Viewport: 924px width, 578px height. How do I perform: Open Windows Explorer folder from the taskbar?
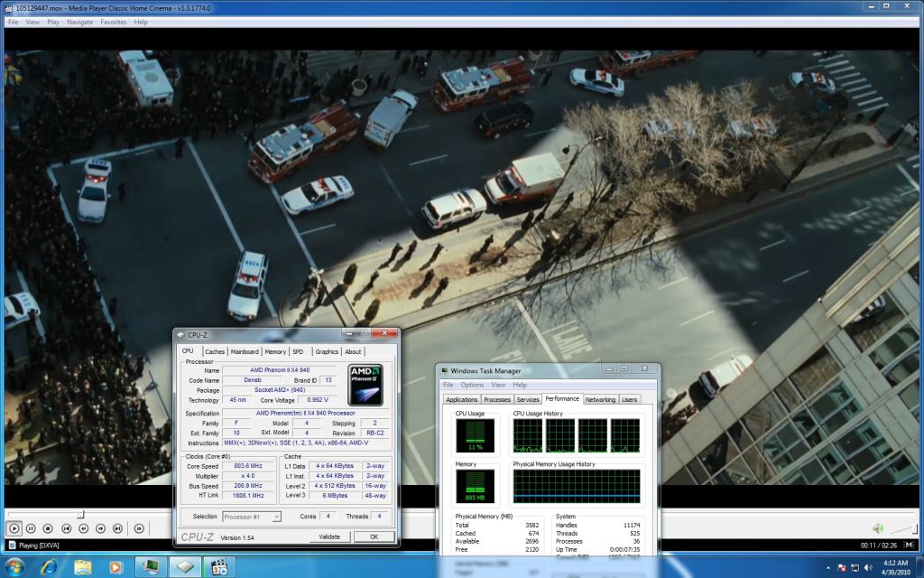pyautogui.click(x=83, y=567)
